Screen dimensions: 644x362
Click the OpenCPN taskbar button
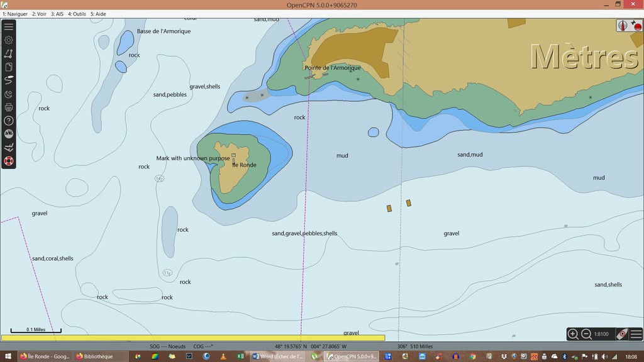(x=352, y=356)
